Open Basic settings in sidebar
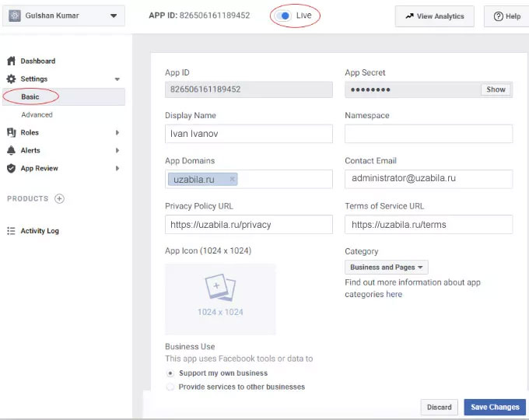This screenshot has width=529, height=420. click(30, 97)
